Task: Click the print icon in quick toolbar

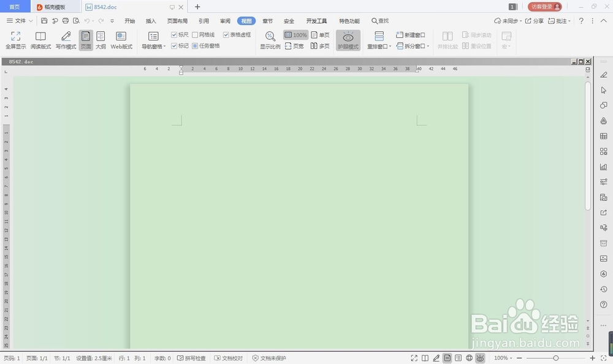Action: 66,21
